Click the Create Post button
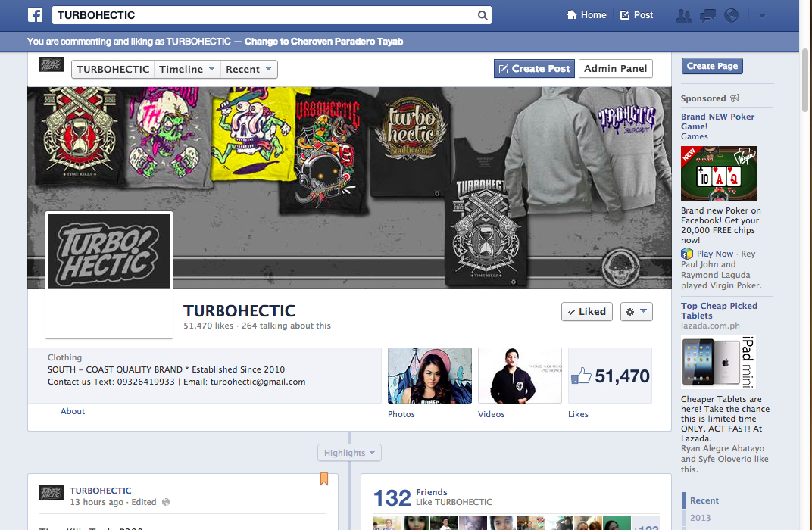Screen dimensions: 812x530 [534, 69]
